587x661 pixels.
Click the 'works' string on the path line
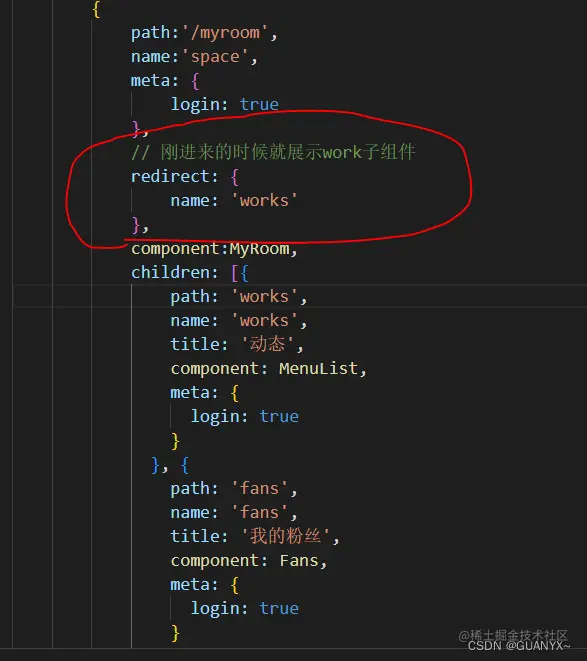(x=264, y=297)
